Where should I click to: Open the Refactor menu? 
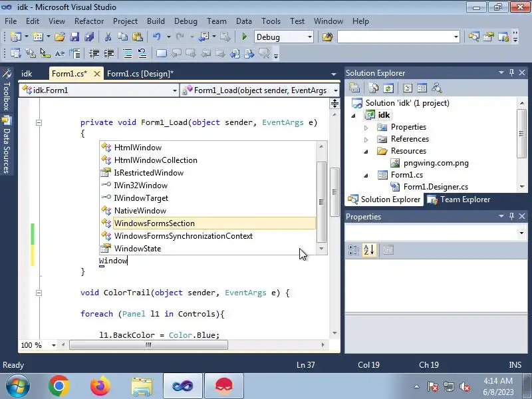(89, 21)
